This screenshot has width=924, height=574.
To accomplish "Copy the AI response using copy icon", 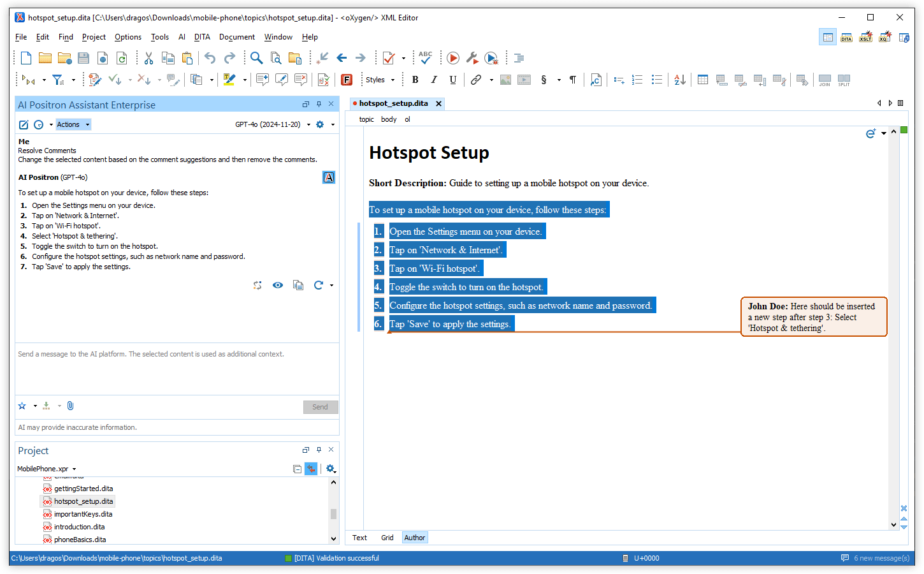I will click(x=298, y=285).
